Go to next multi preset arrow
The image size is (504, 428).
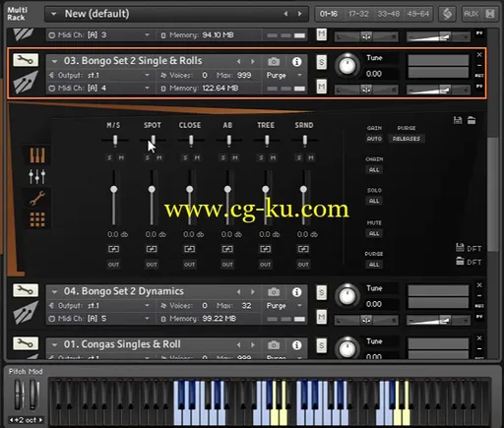coord(299,14)
